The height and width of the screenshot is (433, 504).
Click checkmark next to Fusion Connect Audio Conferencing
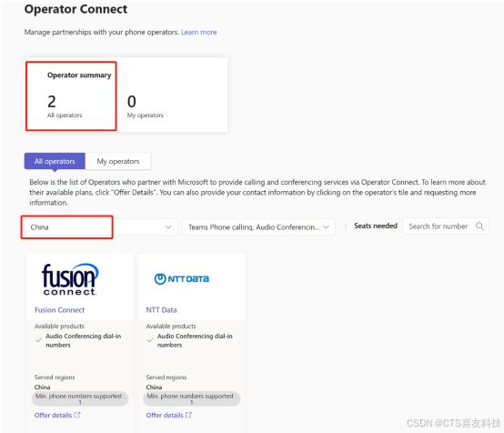click(38, 340)
